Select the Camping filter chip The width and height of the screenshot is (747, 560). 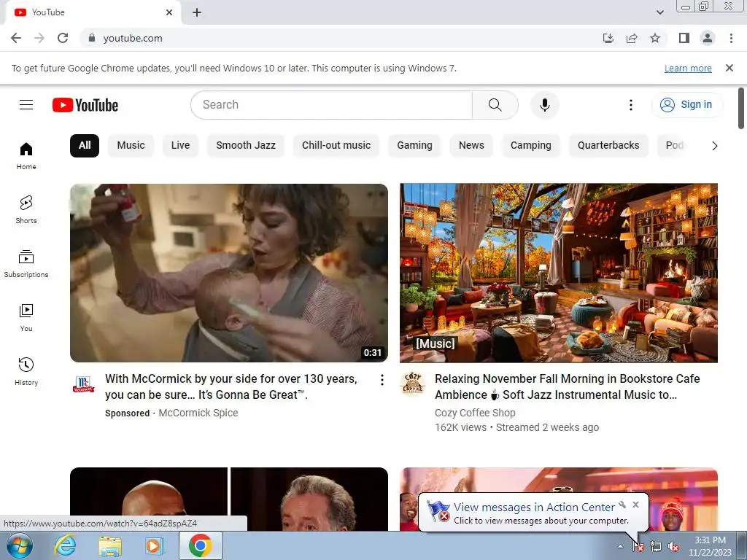[x=531, y=145]
